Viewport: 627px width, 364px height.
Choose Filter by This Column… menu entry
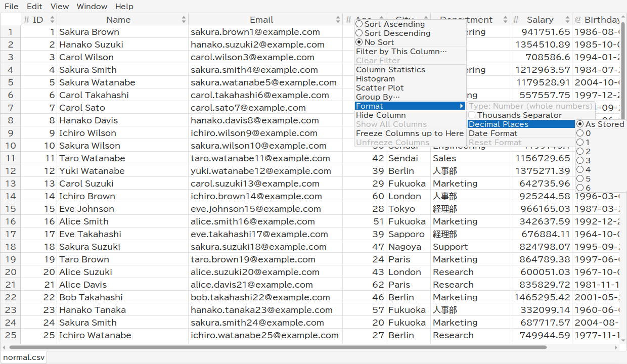(410, 52)
